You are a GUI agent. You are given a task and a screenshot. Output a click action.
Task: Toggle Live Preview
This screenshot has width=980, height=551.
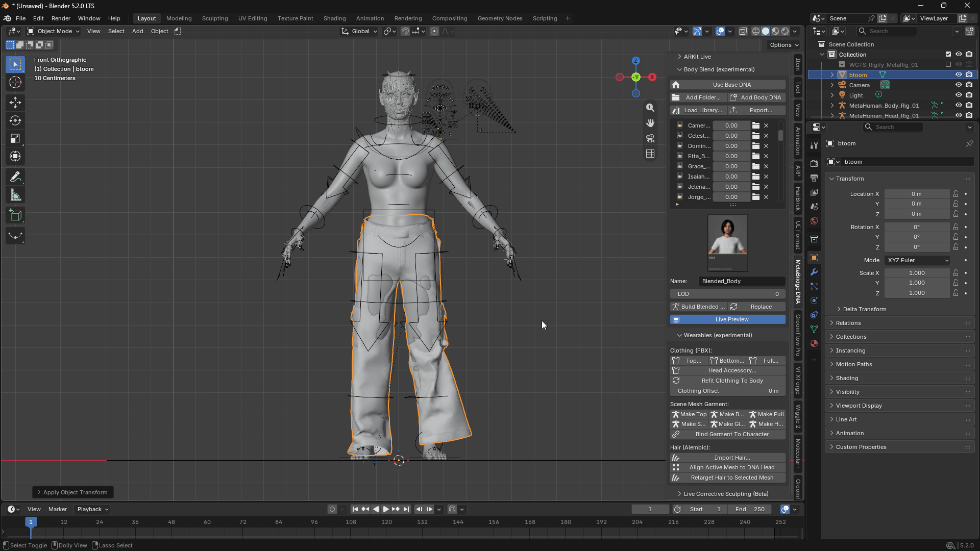click(727, 319)
